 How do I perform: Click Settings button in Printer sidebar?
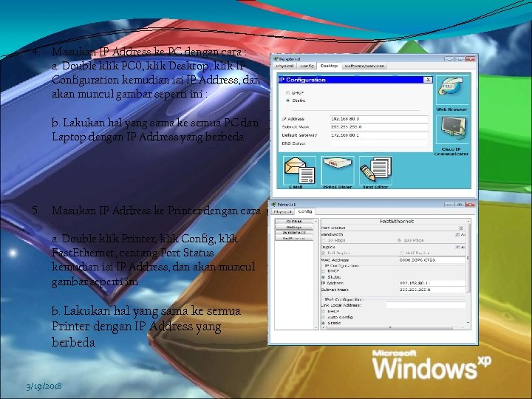294,228
